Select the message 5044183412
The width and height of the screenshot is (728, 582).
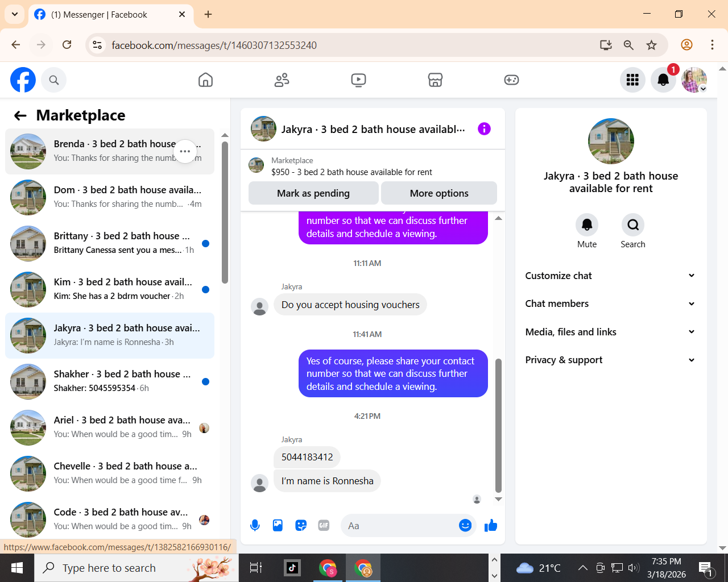tap(307, 457)
